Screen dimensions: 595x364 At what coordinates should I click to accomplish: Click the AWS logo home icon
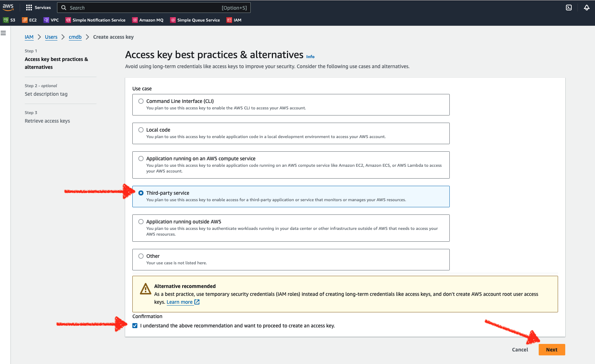pyautogui.click(x=8, y=7)
